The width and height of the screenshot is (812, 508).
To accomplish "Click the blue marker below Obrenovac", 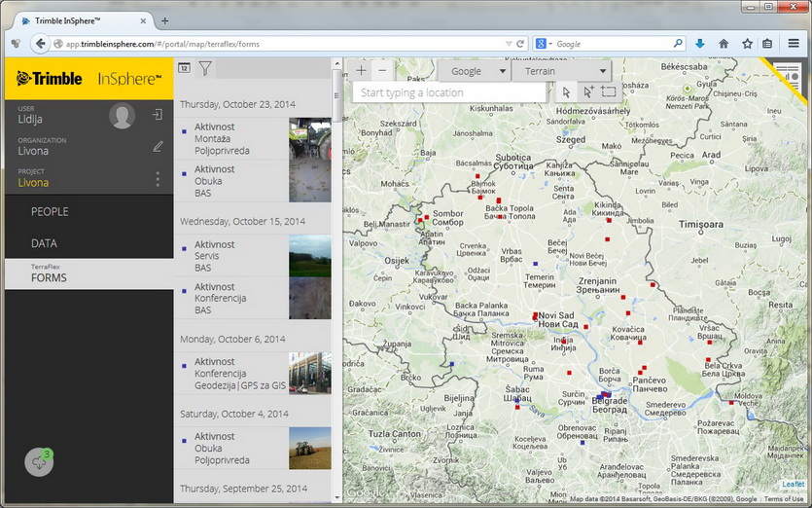I will [x=583, y=443].
